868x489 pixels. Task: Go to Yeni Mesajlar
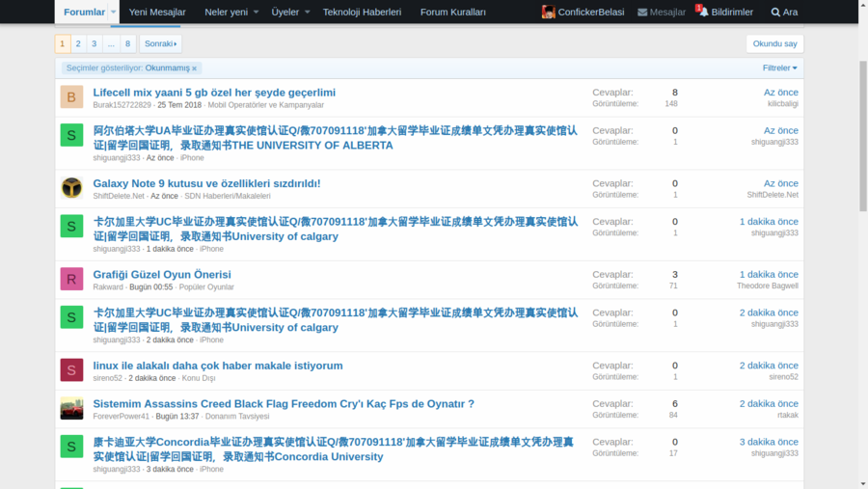[x=157, y=12]
